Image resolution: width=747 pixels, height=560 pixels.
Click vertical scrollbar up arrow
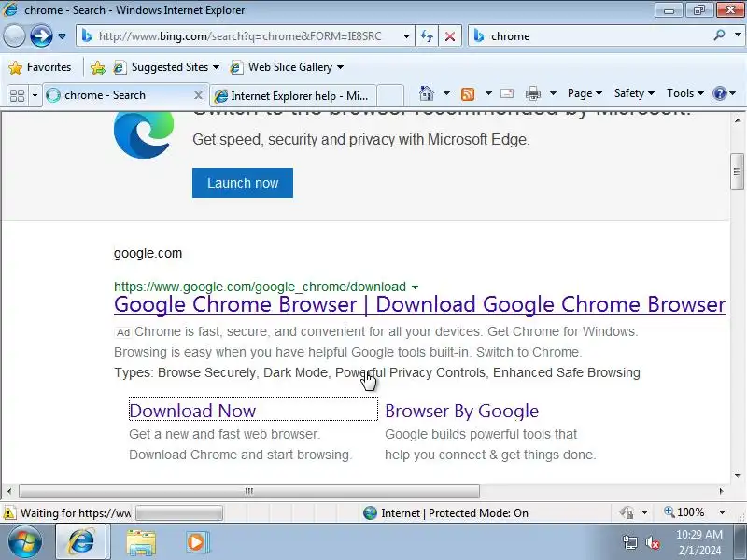(738, 120)
